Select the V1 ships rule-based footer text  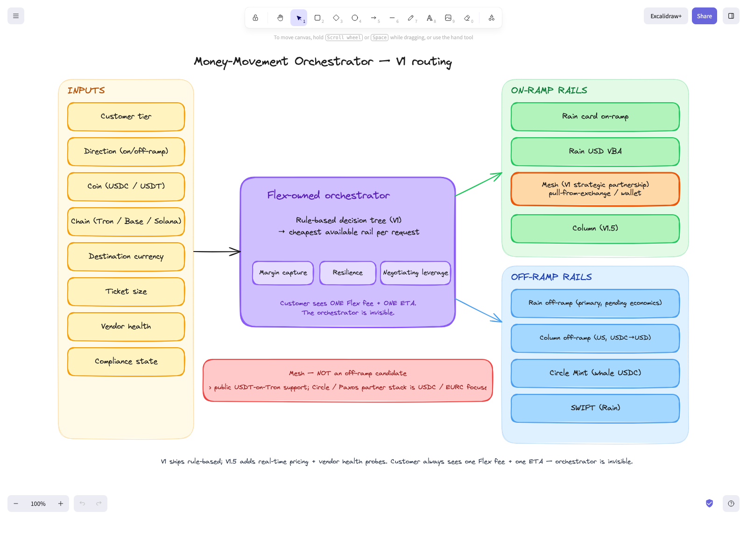[397, 462]
